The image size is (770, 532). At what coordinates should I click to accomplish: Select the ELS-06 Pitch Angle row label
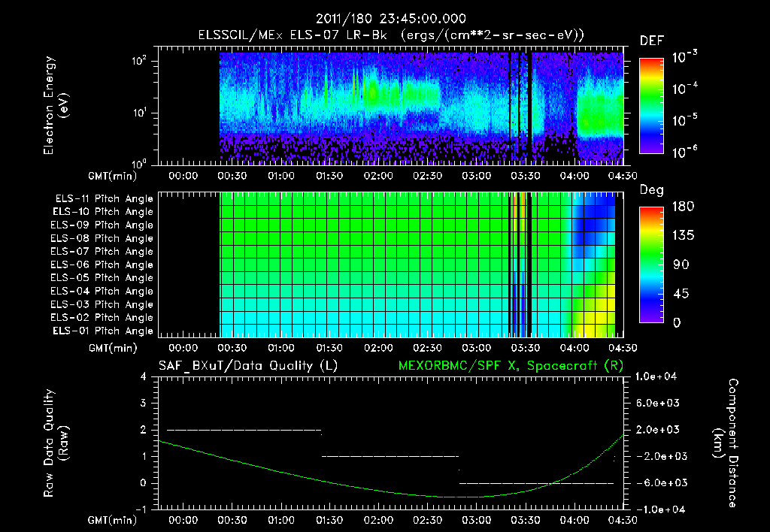[x=102, y=264]
